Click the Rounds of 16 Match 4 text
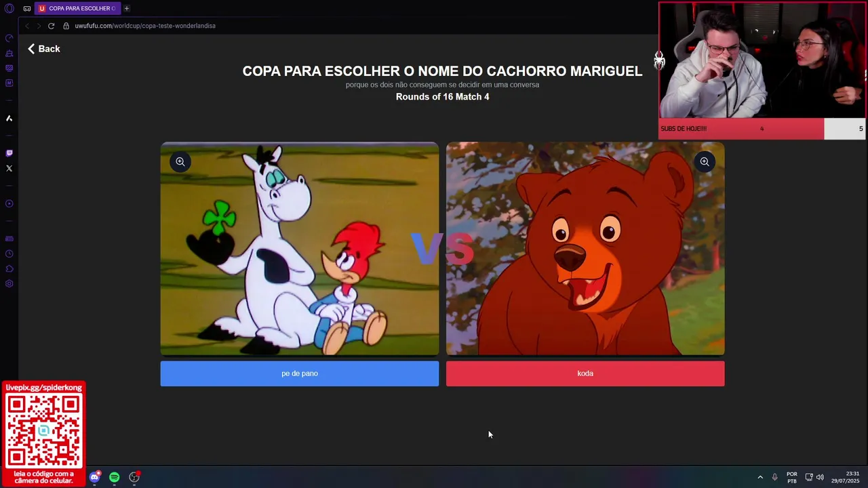This screenshot has width=868, height=488. tap(442, 97)
